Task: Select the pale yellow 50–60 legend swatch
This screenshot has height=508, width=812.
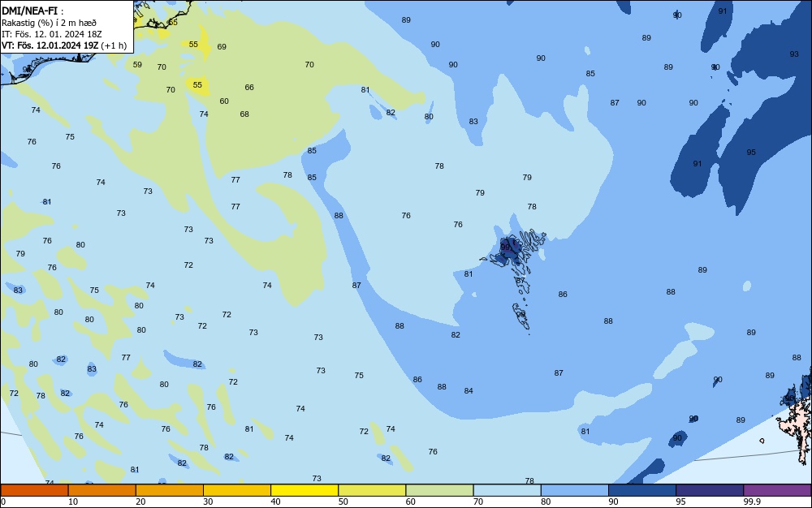Action: tap(372, 490)
